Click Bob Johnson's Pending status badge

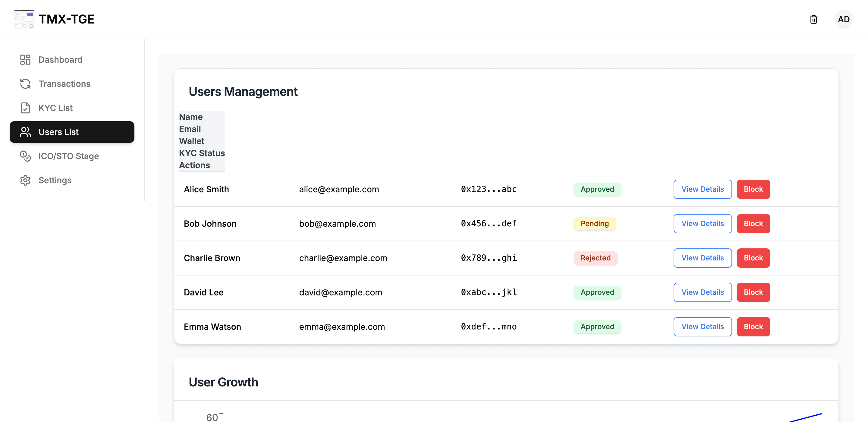tap(594, 223)
